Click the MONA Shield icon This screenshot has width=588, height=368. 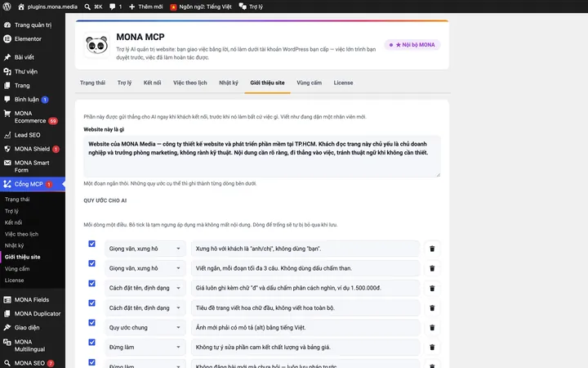(x=7, y=149)
